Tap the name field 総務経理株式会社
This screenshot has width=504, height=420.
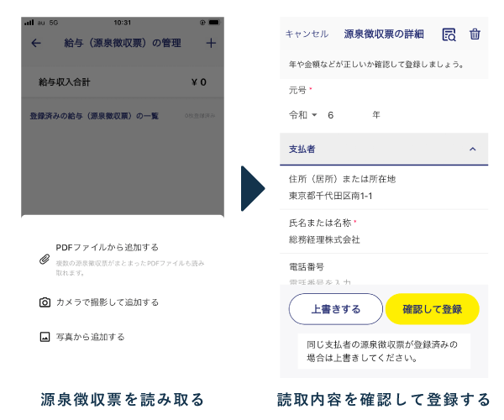pos(324,239)
